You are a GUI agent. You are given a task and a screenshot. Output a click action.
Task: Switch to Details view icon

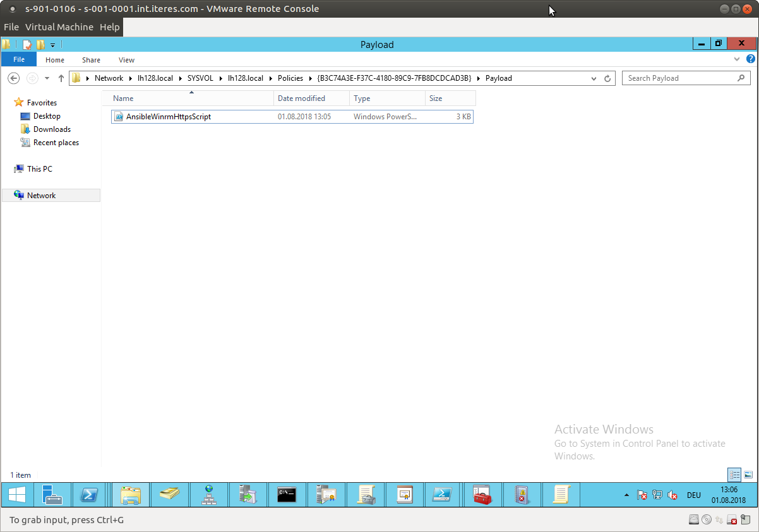click(734, 475)
